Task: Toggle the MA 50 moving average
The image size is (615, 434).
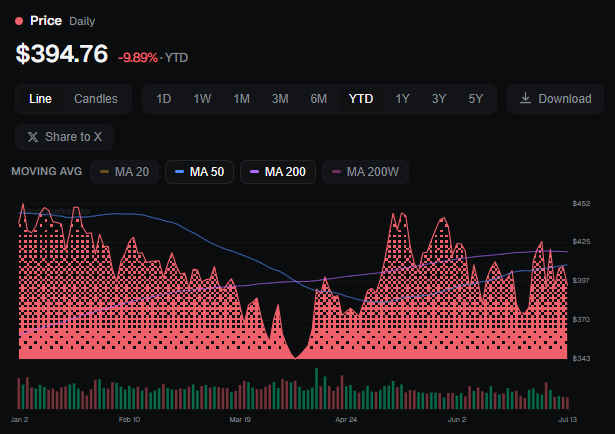Action: point(199,172)
